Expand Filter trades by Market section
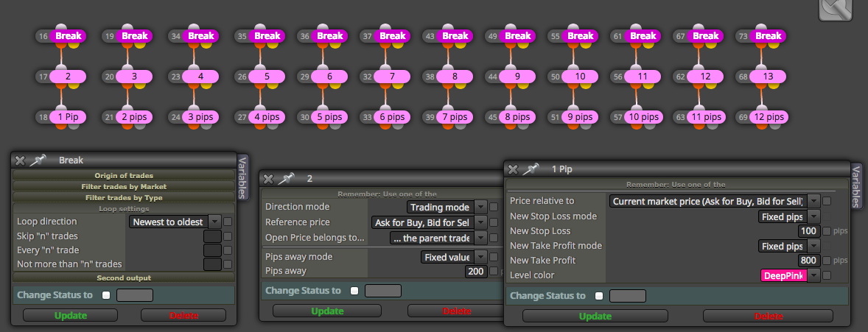This screenshot has width=868, height=332. click(x=124, y=186)
